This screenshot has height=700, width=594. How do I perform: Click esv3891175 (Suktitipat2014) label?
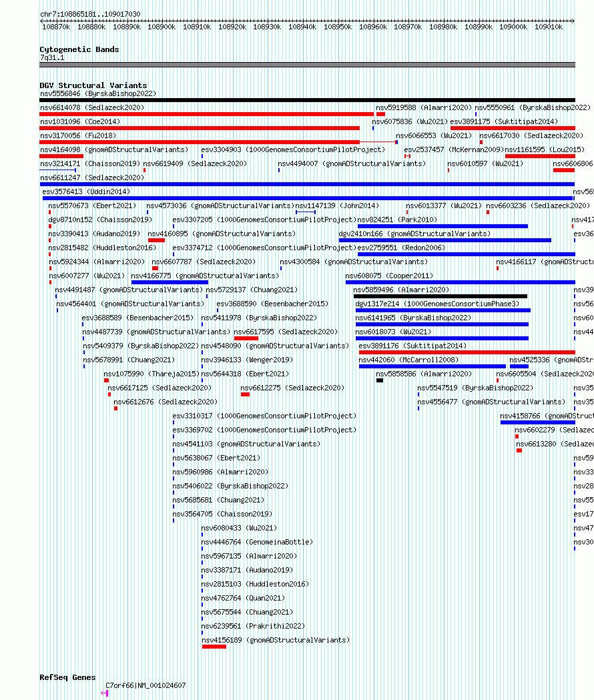(x=504, y=121)
